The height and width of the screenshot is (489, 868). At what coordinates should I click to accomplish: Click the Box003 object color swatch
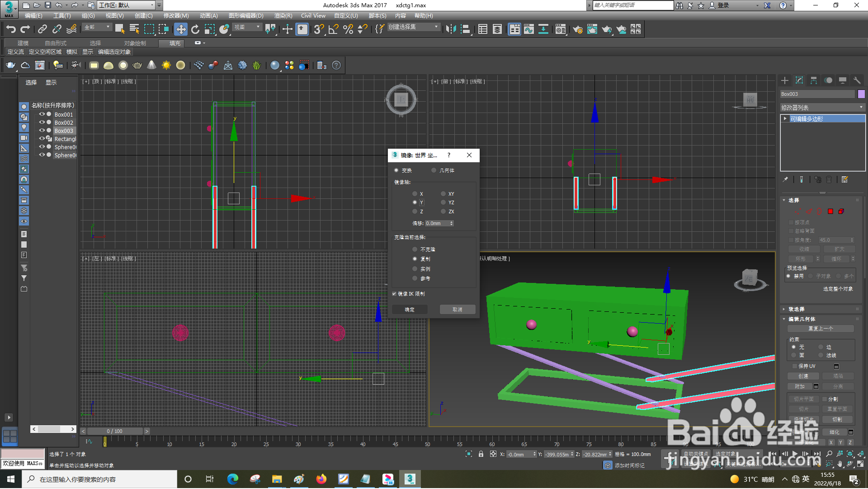click(861, 94)
